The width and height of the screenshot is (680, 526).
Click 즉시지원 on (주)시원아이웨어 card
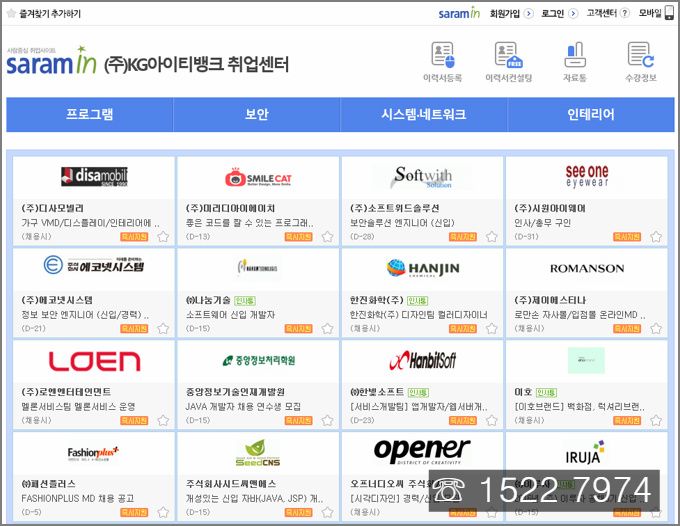coord(627,237)
